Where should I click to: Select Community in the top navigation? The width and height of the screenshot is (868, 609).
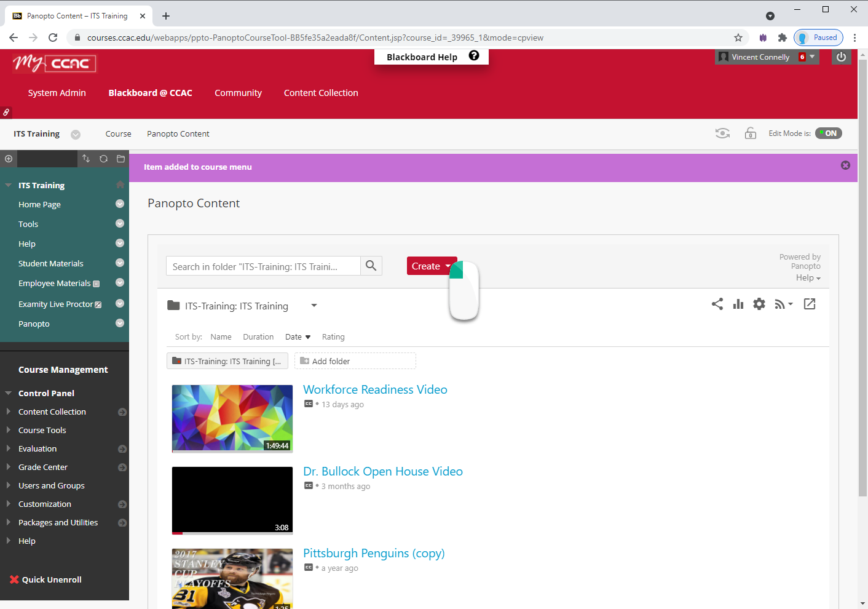click(x=239, y=93)
